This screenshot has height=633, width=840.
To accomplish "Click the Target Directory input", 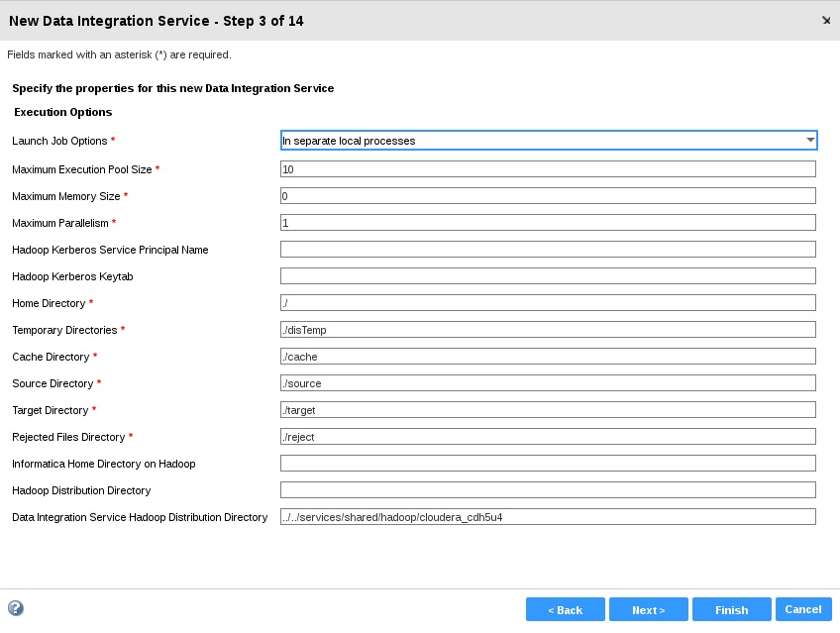I will pyautogui.click(x=548, y=410).
